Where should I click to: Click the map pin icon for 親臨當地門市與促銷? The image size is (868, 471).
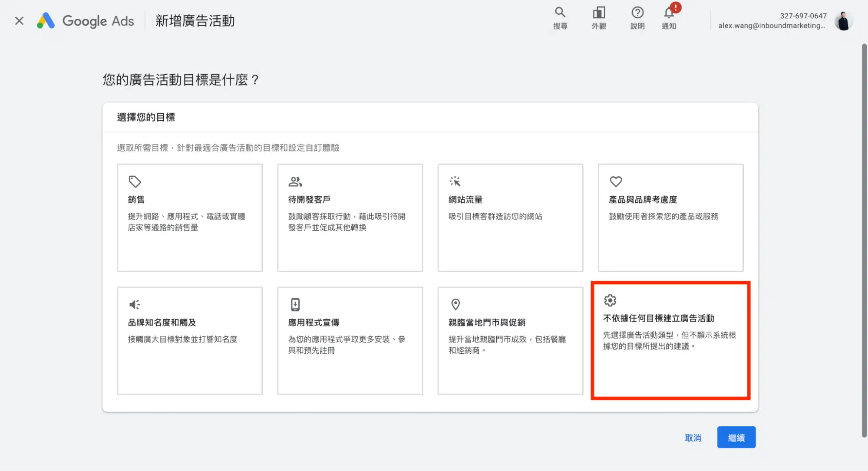(455, 304)
